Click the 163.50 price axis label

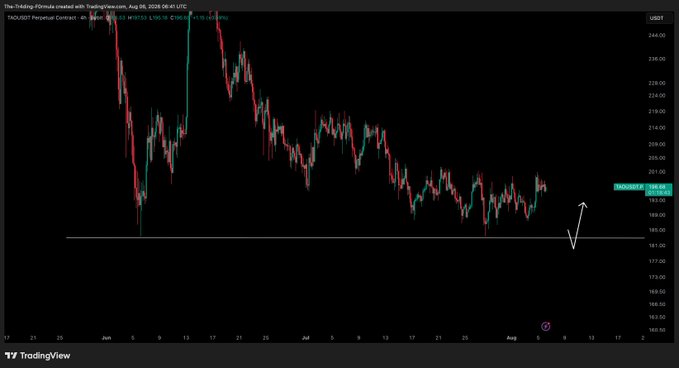(656, 317)
